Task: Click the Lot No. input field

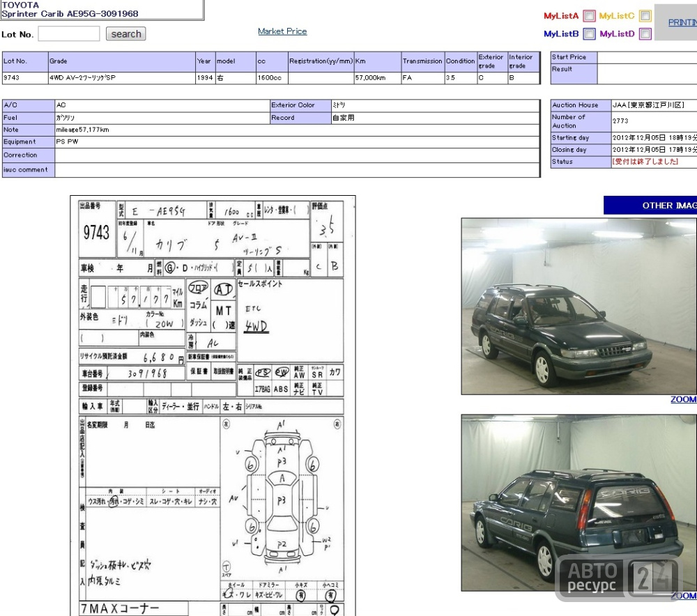Action: (x=69, y=33)
